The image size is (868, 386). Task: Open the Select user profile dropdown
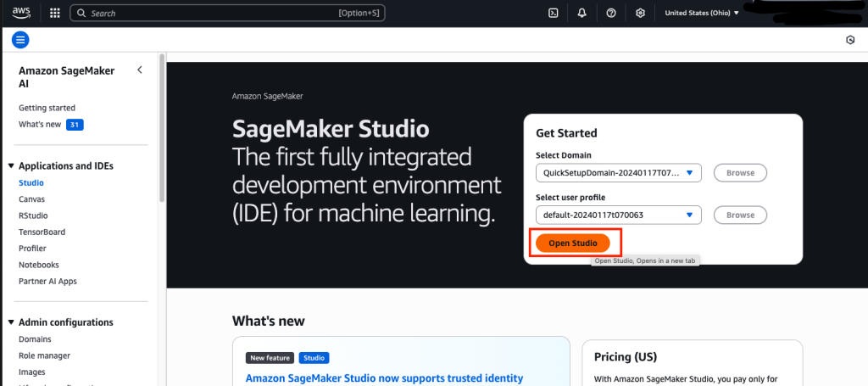point(618,215)
